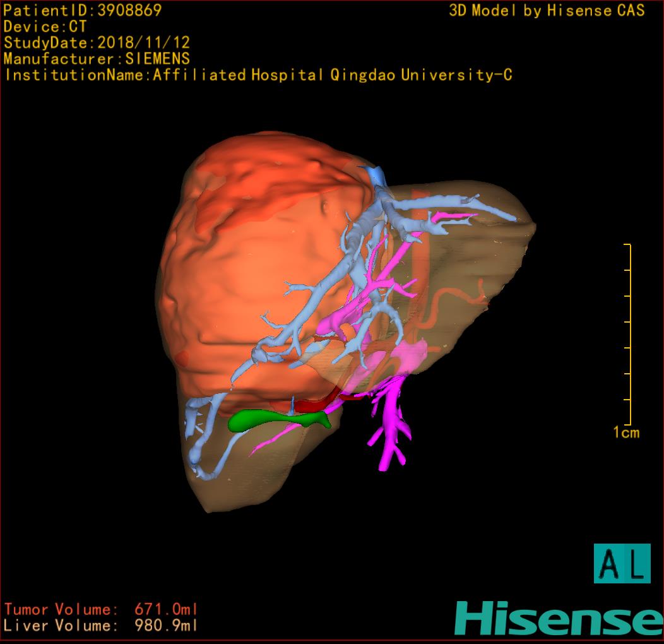Click the 1cm scale label
Viewport: 664px width, 644px height.
tap(625, 432)
